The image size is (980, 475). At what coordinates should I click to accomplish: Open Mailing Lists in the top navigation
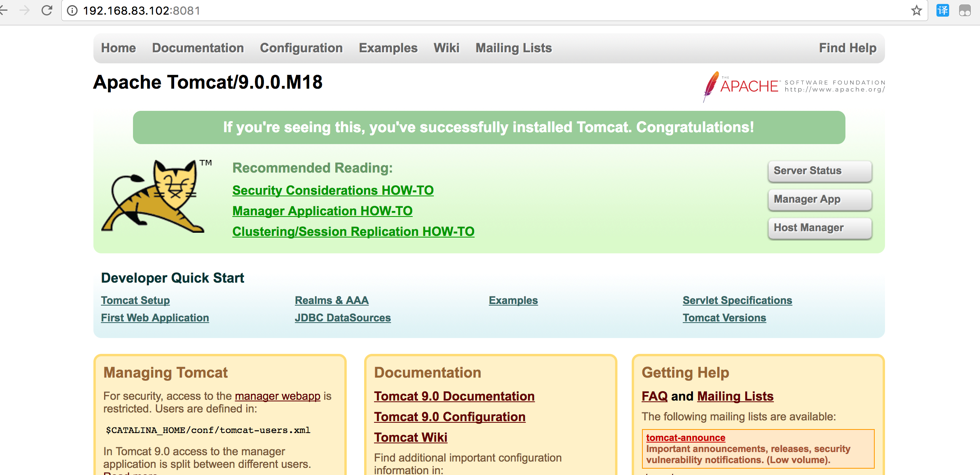point(514,48)
